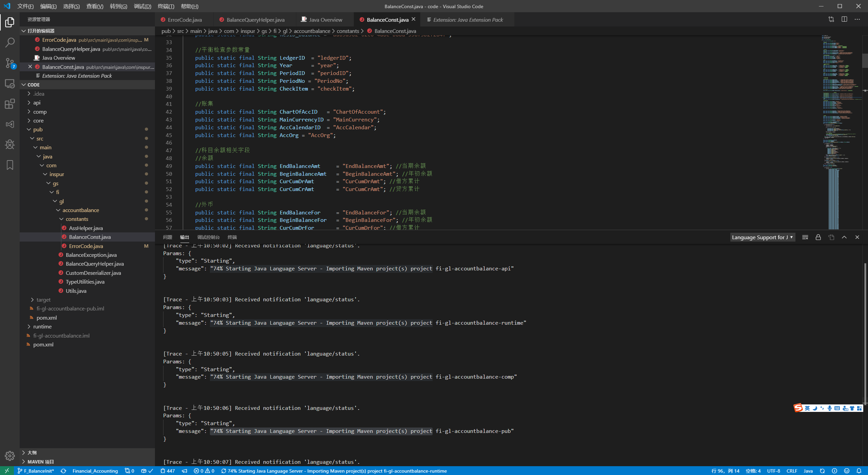Collapse the constants folder in explorer

coord(77,219)
